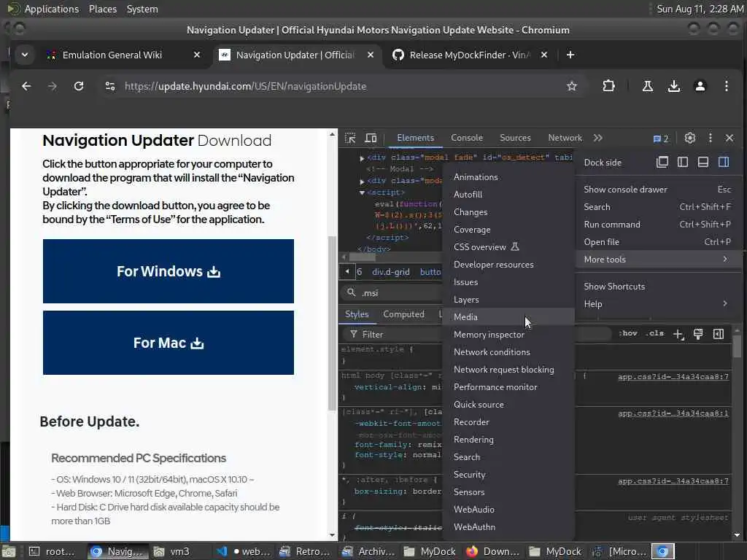Switch to the Network tab
This screenshot has height=560, width=747.
[565, 138]
